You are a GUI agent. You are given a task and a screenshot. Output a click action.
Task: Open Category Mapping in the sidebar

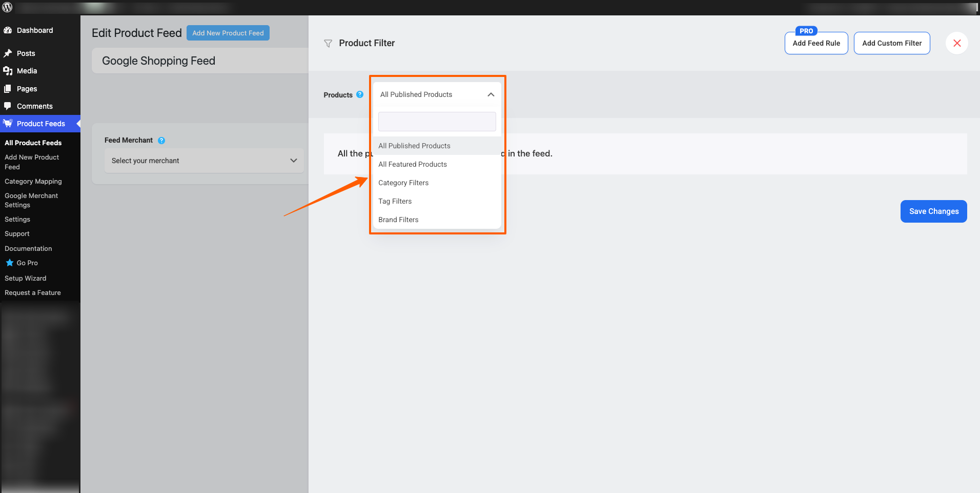[33, 182]
